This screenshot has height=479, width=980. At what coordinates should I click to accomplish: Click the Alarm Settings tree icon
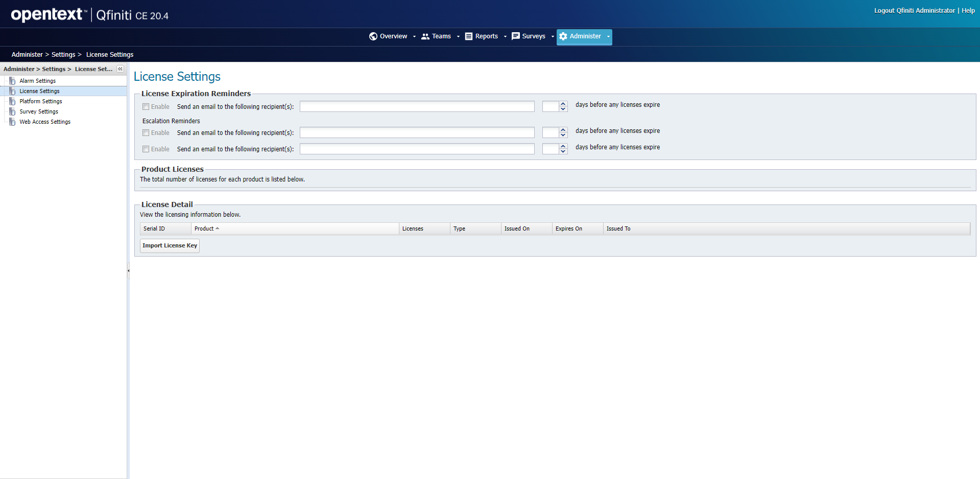[12, 80]
